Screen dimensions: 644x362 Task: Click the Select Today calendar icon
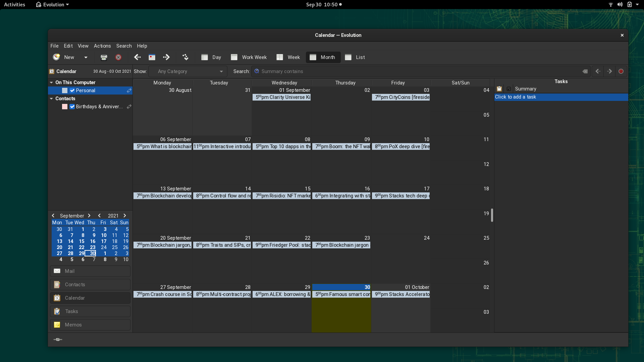(x=152, y=57)
